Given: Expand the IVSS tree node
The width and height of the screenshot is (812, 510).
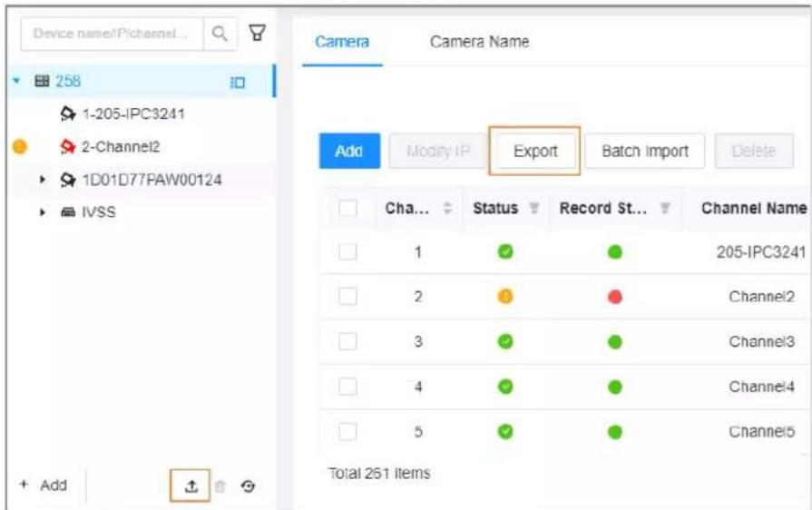Looking at the screenshot, I should point(43,212).
